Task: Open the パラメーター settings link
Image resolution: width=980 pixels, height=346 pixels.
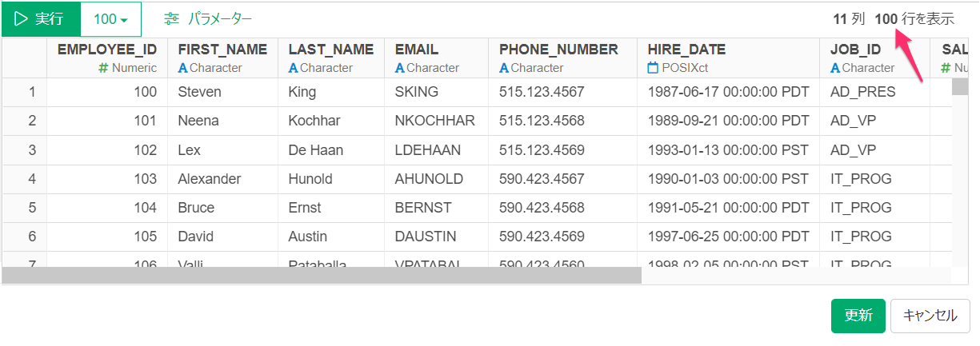Action: [220, 18]
